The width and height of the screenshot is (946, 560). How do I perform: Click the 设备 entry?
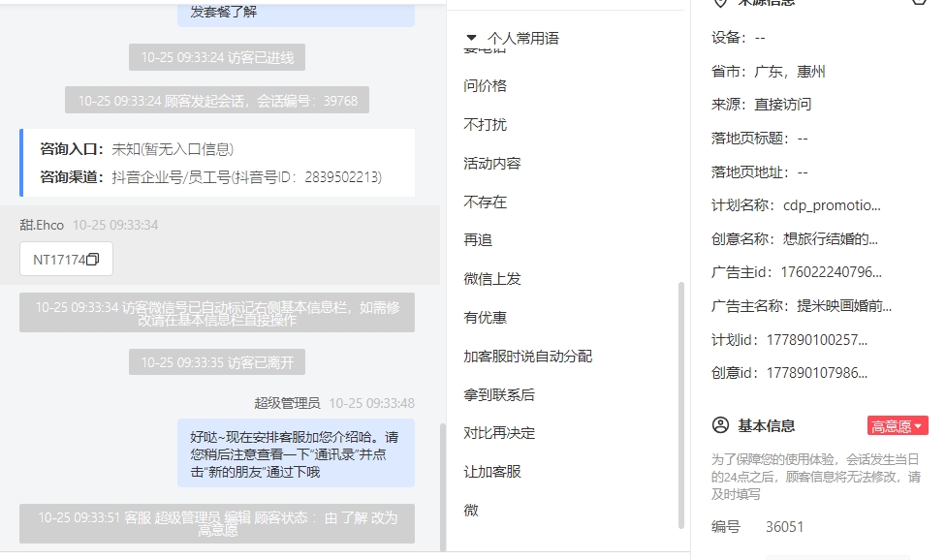pyautogui.click(x=739, y=38)
